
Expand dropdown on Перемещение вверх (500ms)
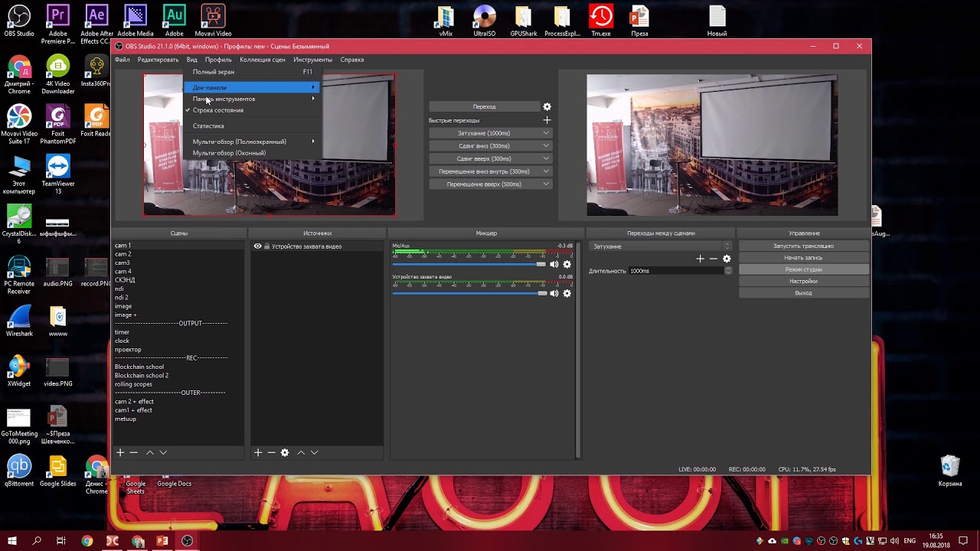[546, 184]
